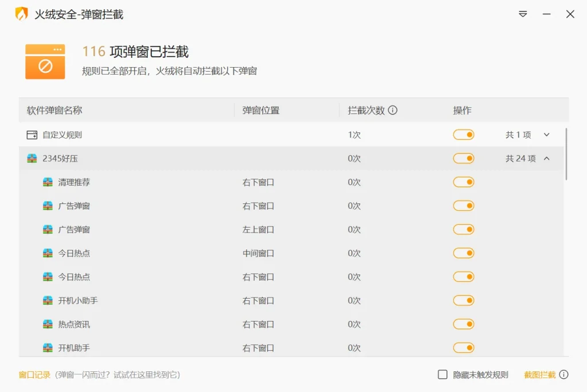Disable the 清理推荐 blocking switch
This screenshot has width=587, height=392.
point(464,182)
